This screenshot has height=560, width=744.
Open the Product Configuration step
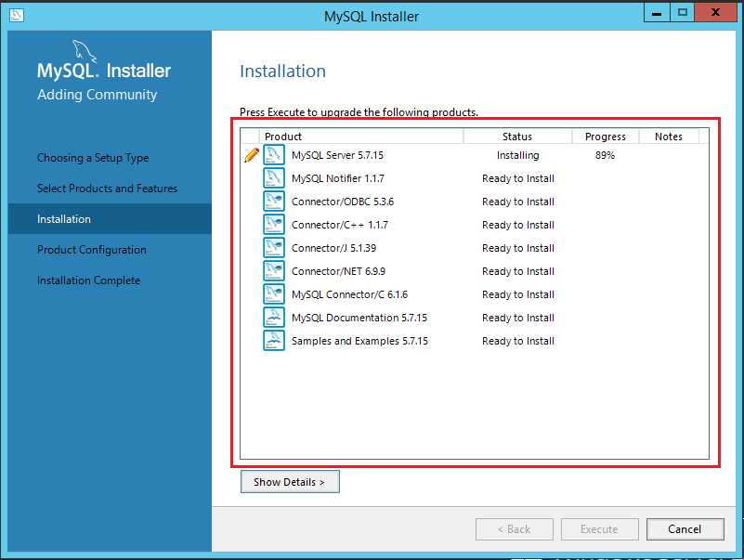point(92,250)
